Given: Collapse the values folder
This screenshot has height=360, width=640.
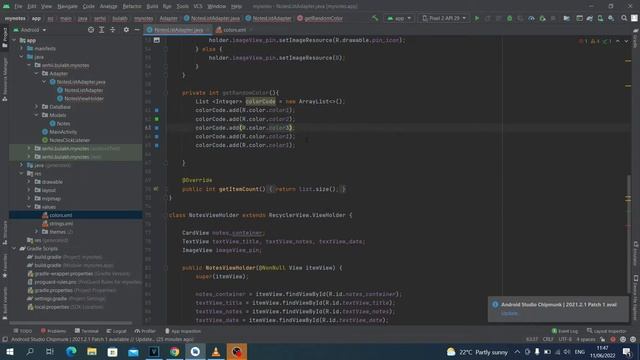Looking at the screenshot, I should point(29,207).
